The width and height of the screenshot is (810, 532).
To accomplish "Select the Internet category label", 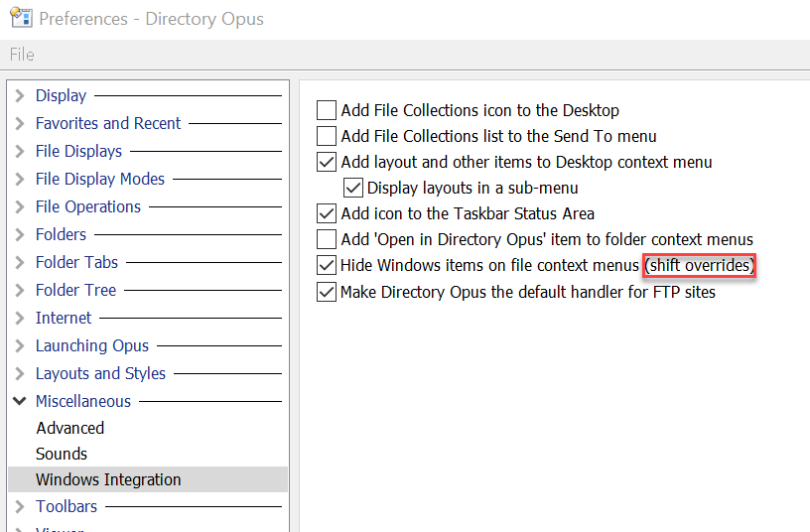I will coord(63,319).
